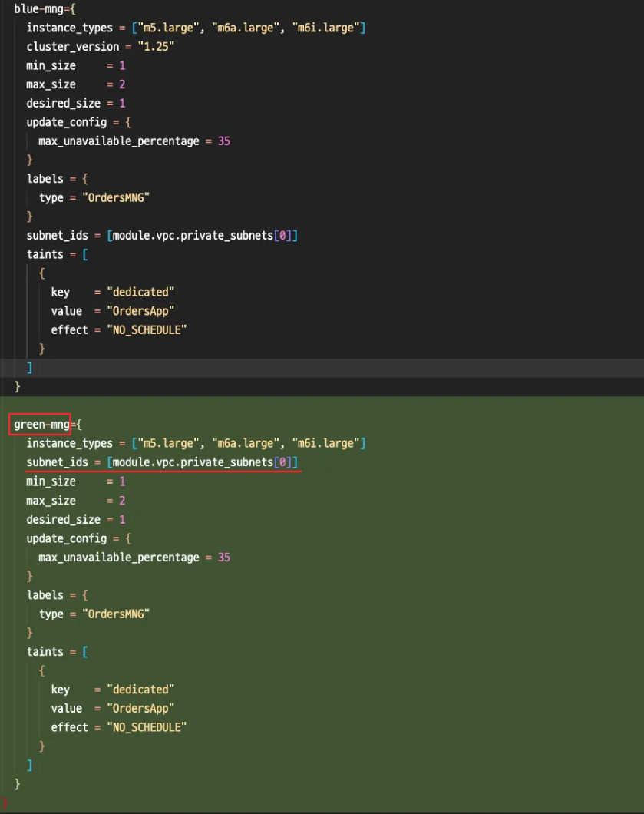Select "m5.large" in the green-mng block
644x814 pixels.
click(x=168, y=443)
